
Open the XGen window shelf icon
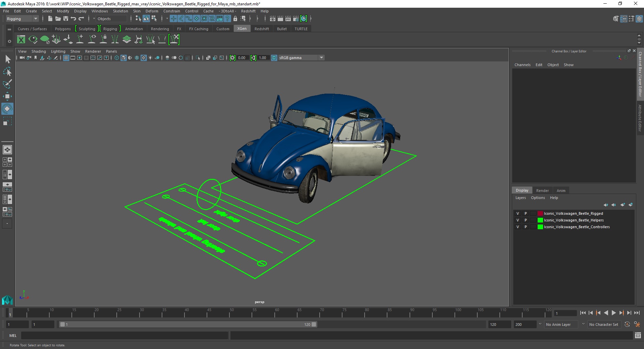[x=21, y=40]
